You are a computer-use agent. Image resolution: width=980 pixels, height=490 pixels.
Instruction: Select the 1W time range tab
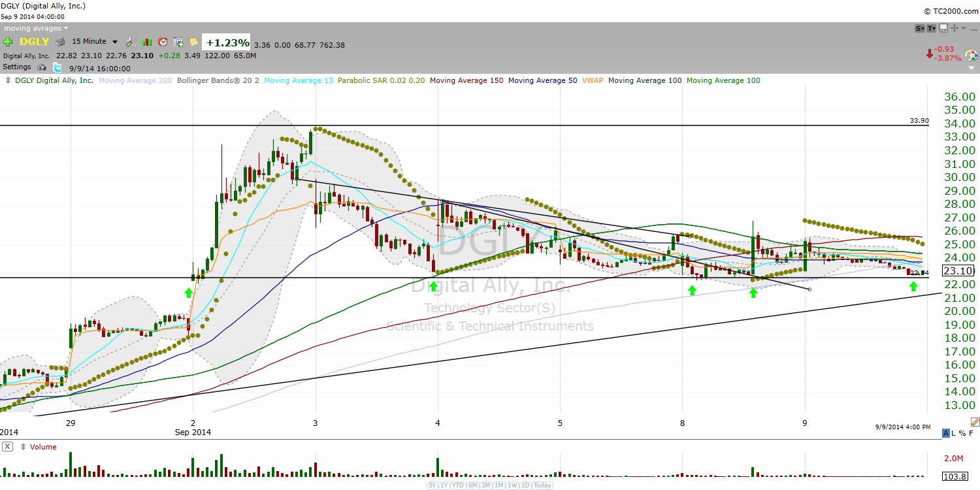(x=512, y=485)
